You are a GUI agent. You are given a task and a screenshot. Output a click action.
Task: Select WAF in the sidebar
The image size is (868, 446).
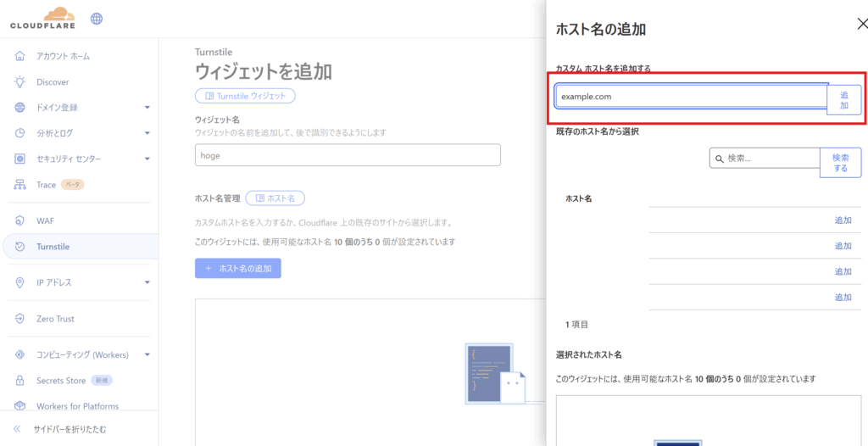point(45,221)
